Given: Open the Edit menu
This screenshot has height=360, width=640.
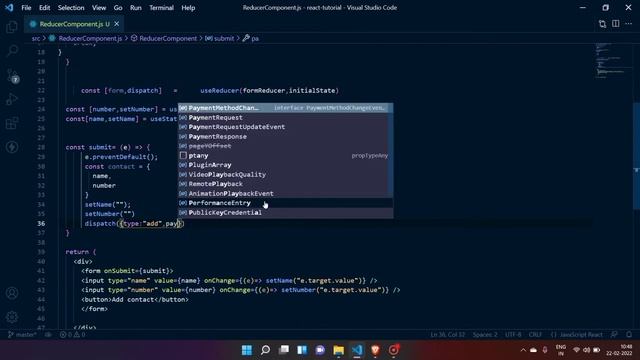Looking at the screenshot, I should tap(44, 8).
